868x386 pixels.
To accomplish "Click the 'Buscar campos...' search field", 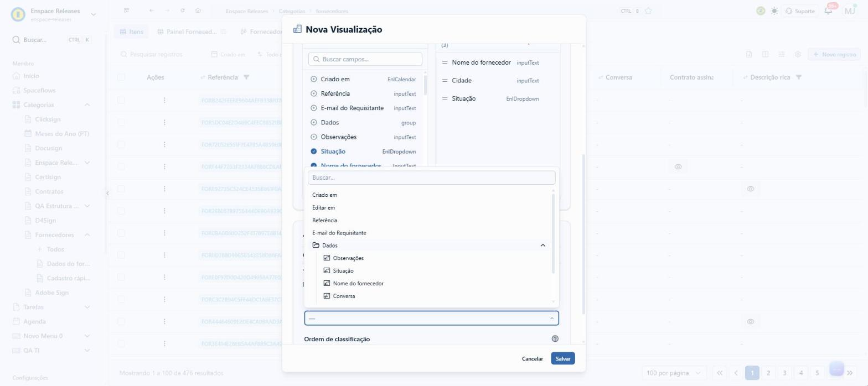I will pyautogui.click(x=365, y=59).
